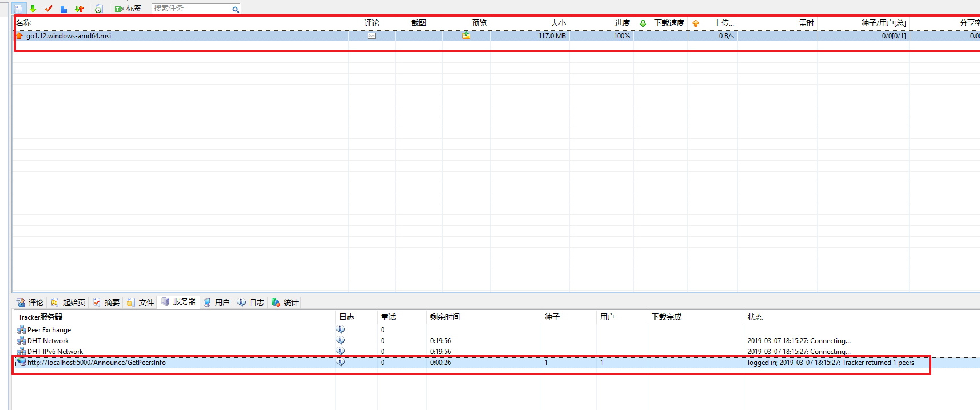
Task: Click the 0:00:26 remaining time cell
Action: tap(441, 363)
